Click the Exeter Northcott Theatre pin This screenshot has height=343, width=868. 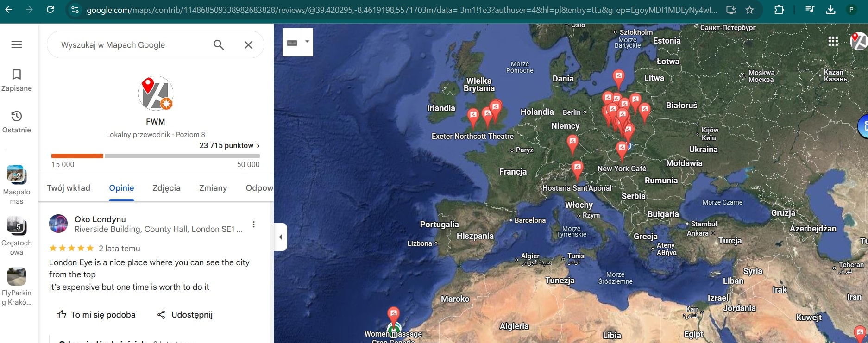tap(473, 118)
